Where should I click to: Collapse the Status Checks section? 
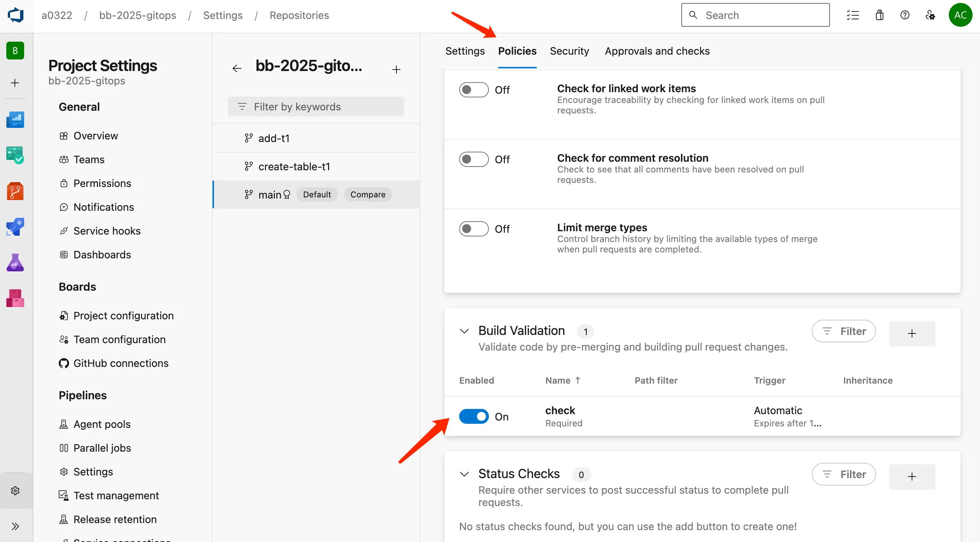464,474
